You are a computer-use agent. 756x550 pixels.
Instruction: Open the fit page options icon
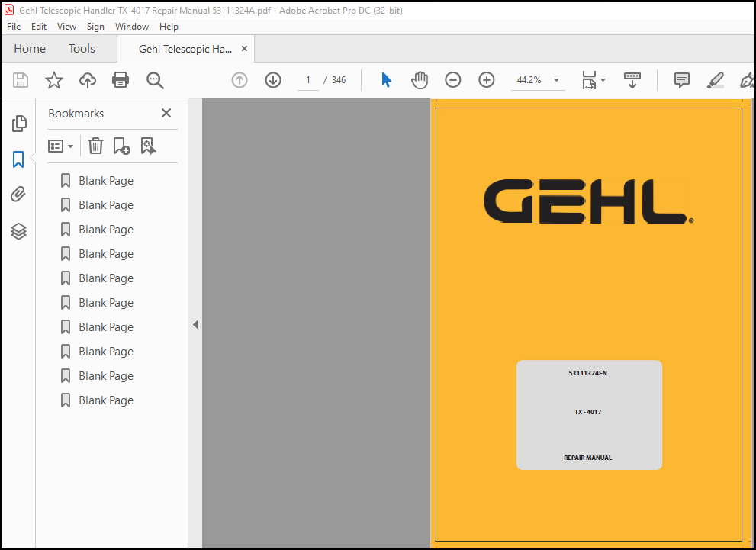point(594,80)
